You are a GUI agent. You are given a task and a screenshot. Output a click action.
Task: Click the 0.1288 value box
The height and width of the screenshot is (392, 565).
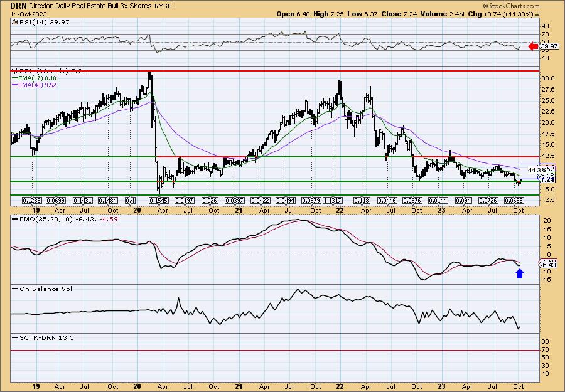pyautogui.click(x=32, y=200)
